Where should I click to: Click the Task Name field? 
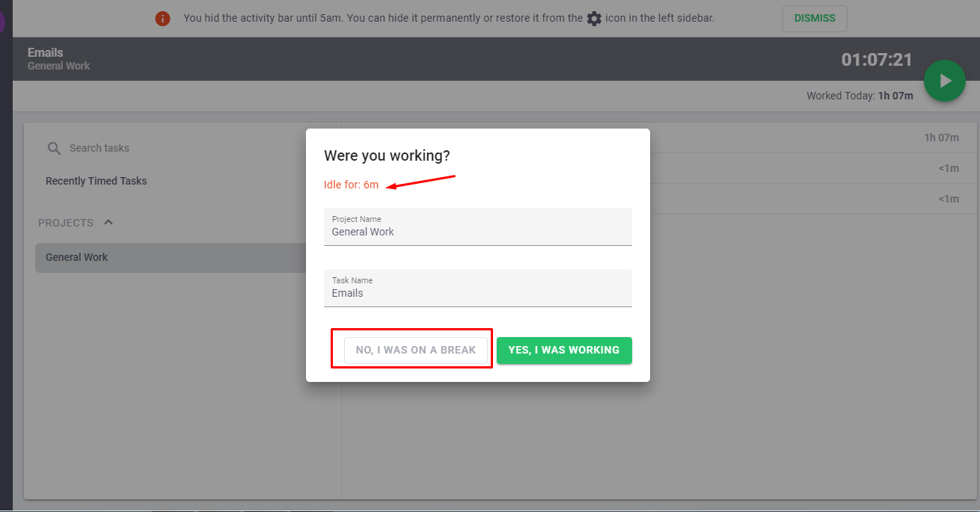click(478, 288)
